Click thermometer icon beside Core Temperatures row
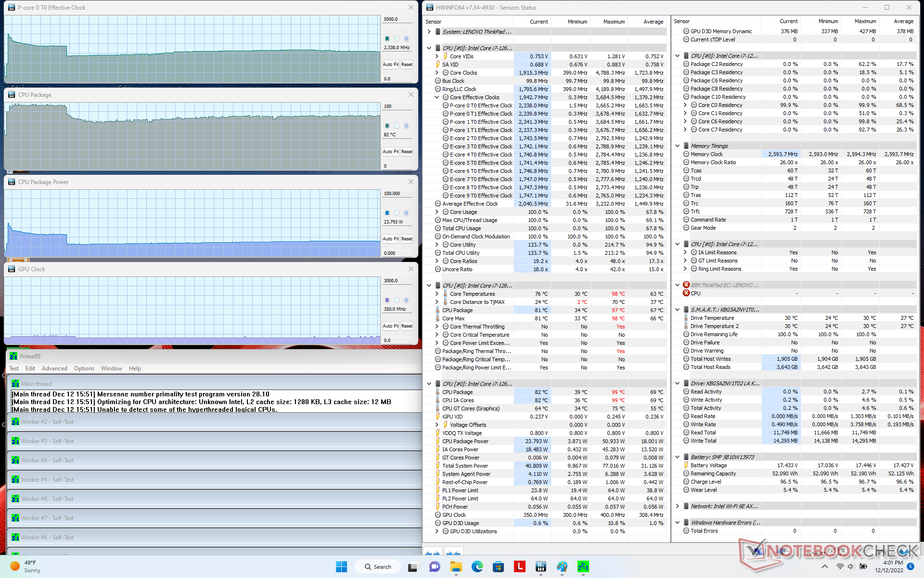 [445, 294]
